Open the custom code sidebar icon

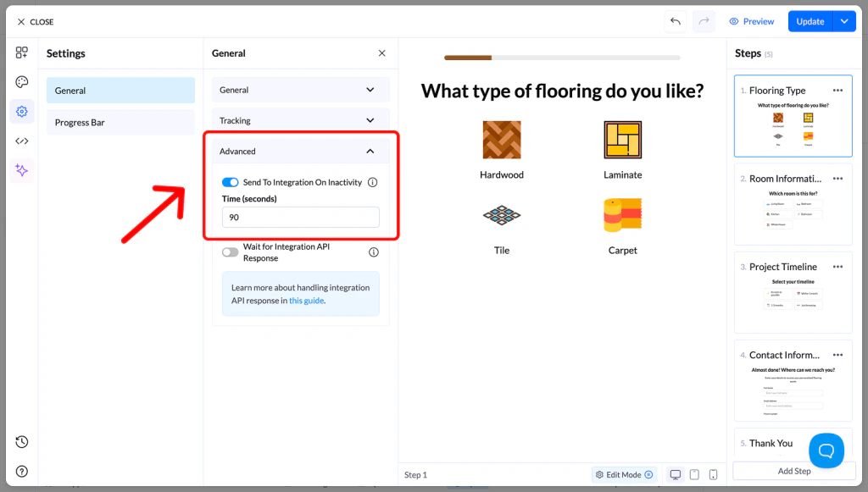pos(21,141)
